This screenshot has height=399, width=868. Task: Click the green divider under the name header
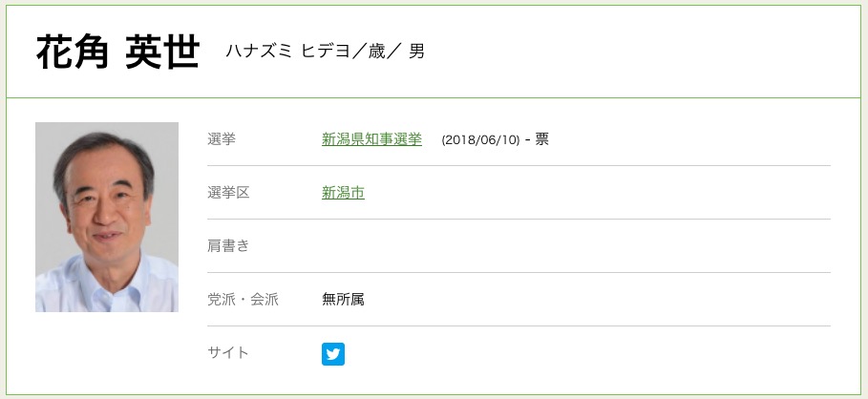tap(434, 98)
